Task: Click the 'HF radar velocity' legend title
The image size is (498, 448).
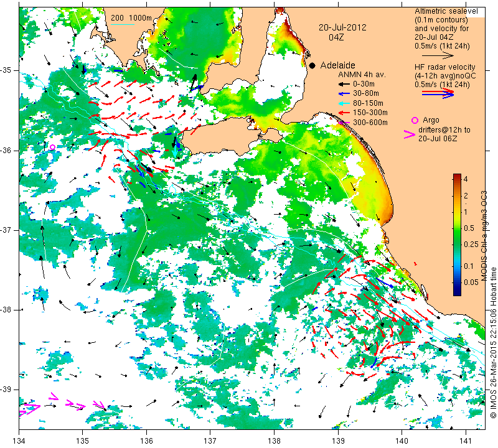Action: coord(444,67)
